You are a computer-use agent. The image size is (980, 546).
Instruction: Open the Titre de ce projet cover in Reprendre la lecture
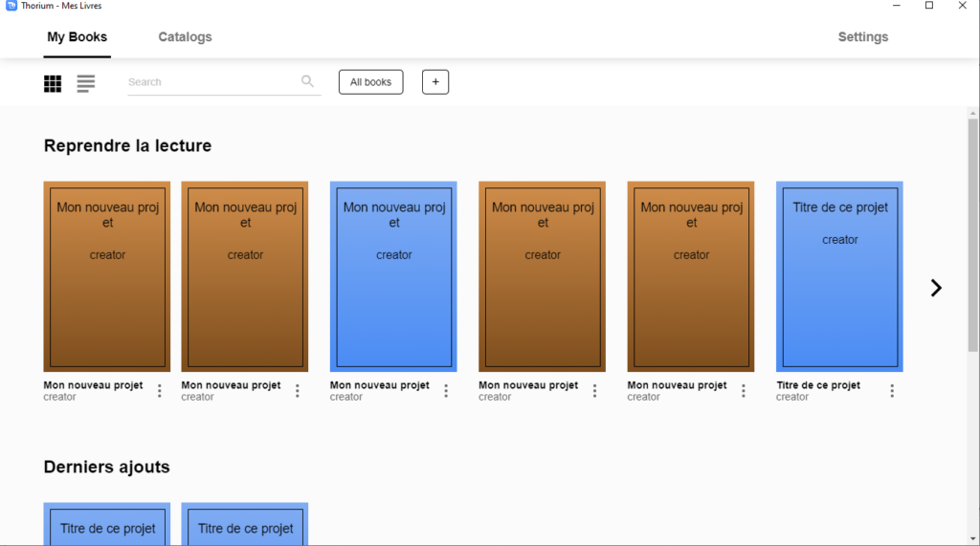tap(839, 276)
